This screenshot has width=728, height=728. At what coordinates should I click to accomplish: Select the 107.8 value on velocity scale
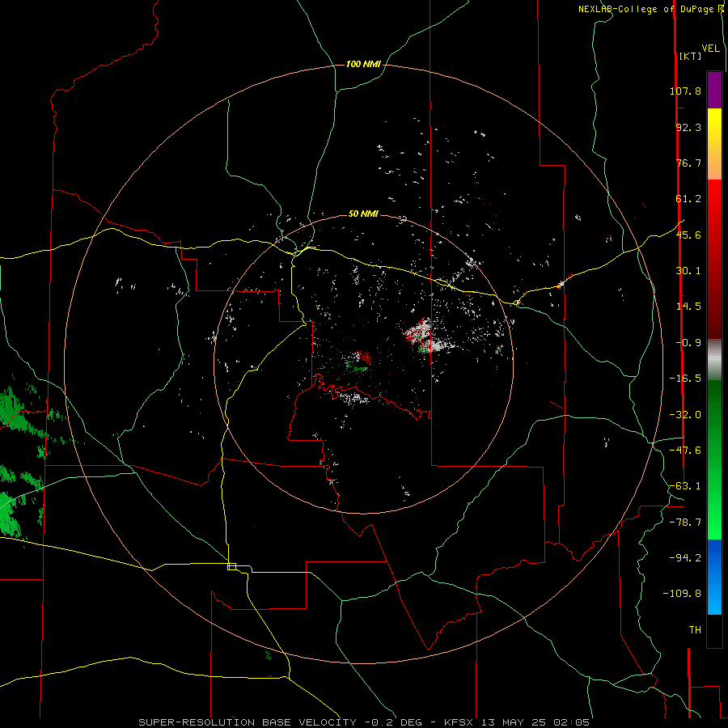click(685, 91)
